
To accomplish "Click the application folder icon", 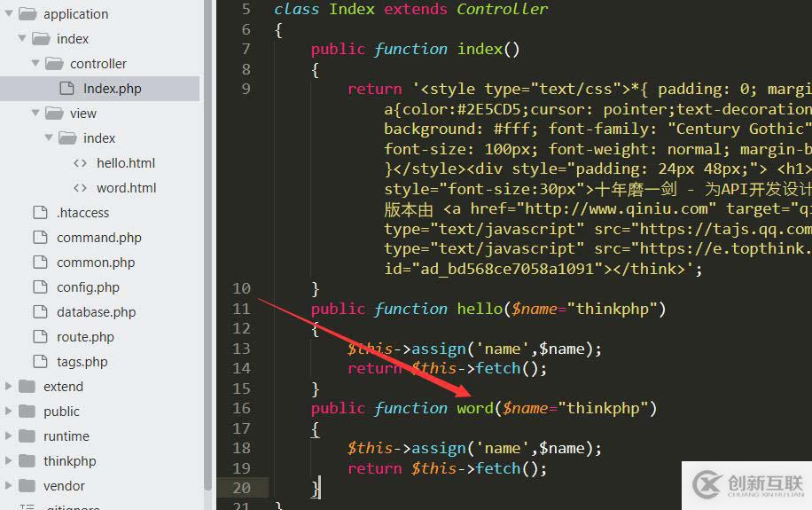I will (27, 13).
